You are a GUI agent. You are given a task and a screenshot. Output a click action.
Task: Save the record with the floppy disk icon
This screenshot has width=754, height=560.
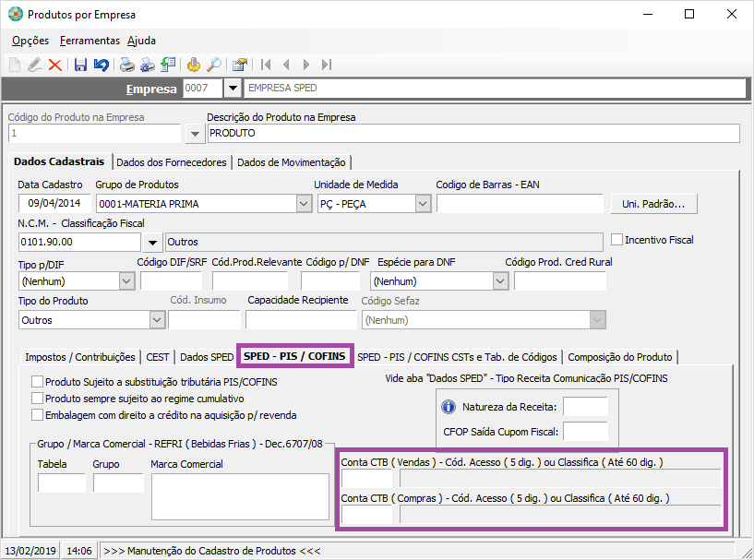pyautogui.click(x=80, y=65)
